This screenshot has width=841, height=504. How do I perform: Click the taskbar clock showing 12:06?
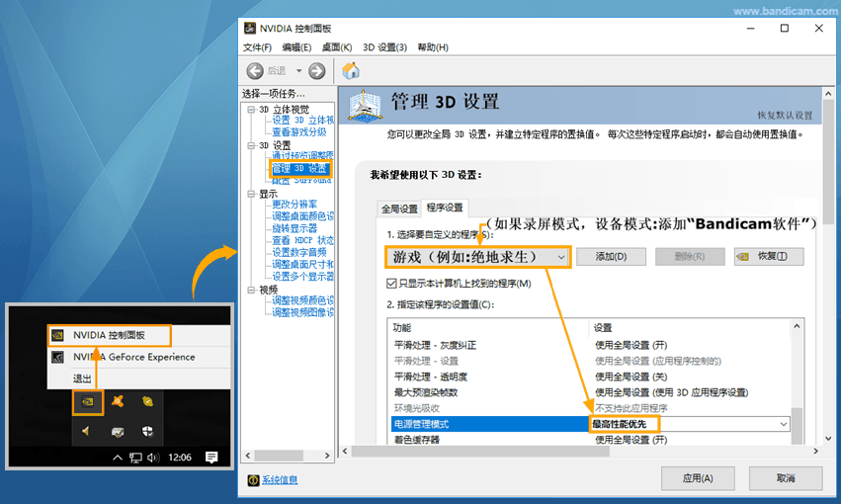tap(180, 458)
